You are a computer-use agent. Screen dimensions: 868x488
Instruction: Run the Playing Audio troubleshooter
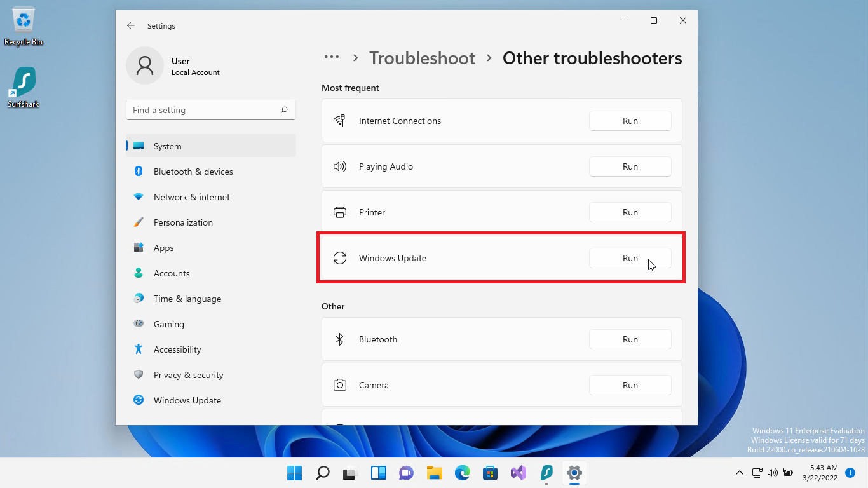pyautogui.click(x=630, y=166)
